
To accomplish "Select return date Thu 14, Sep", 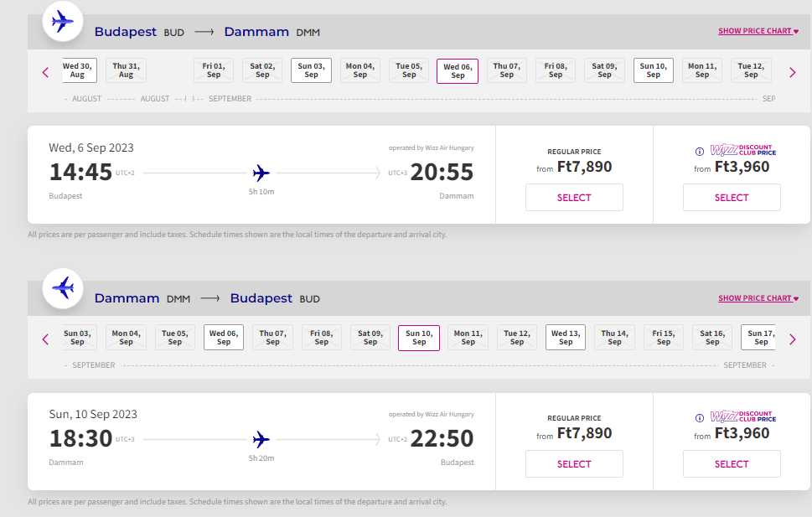I will [615, 338].
